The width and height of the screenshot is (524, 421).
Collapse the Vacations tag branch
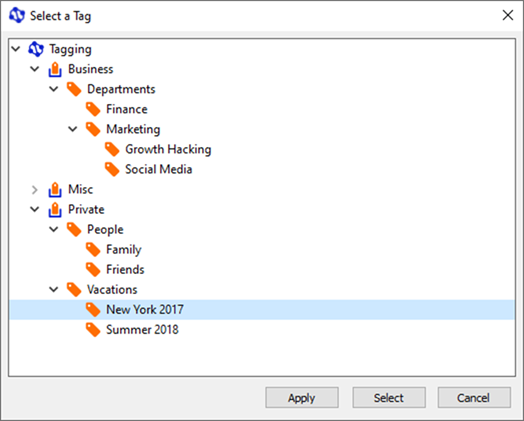53,290
